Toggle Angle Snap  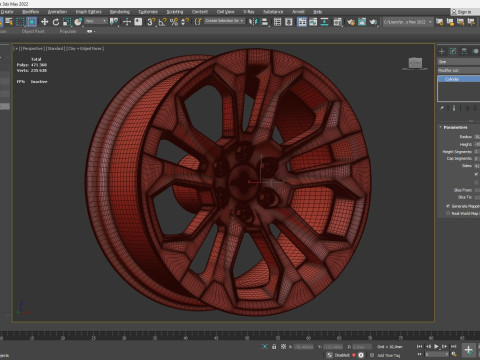tap(162, 22)
